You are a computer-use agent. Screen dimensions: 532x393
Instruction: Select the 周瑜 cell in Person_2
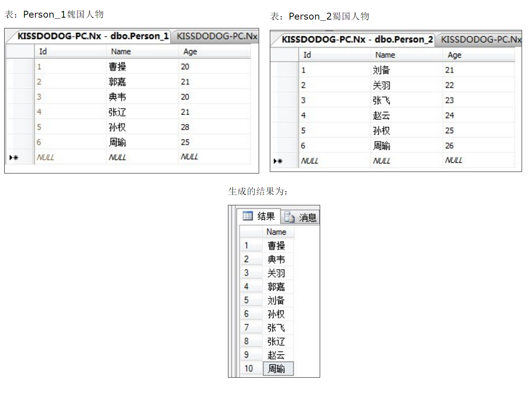(407, 145)
